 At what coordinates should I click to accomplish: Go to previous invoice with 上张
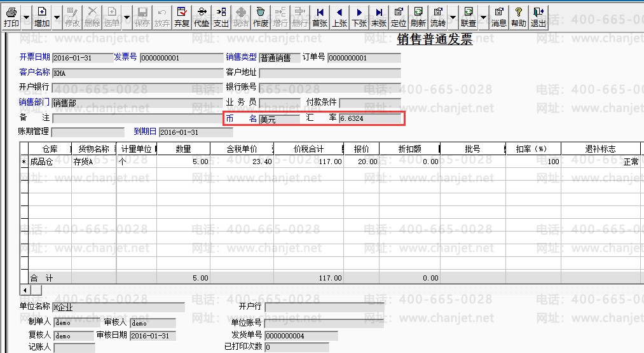tap(339, 17)
